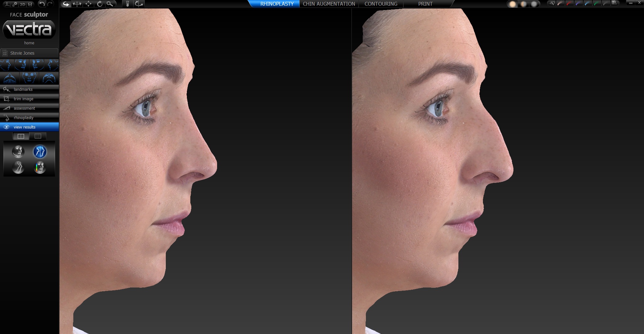Select the frontal face view
Viewport: 644px width, 334px height.
(29, 78)
